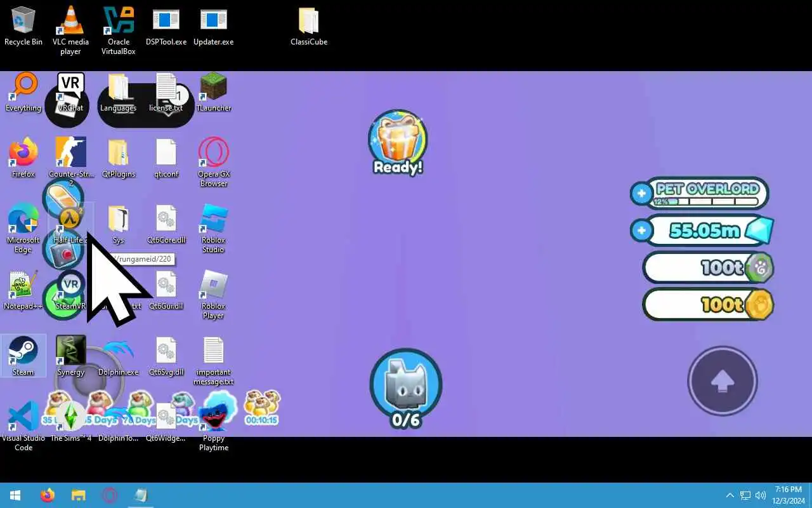The image size is (812, 508).
Task: Open the ClassiCube folder
Action: click(x=309, y=27)
